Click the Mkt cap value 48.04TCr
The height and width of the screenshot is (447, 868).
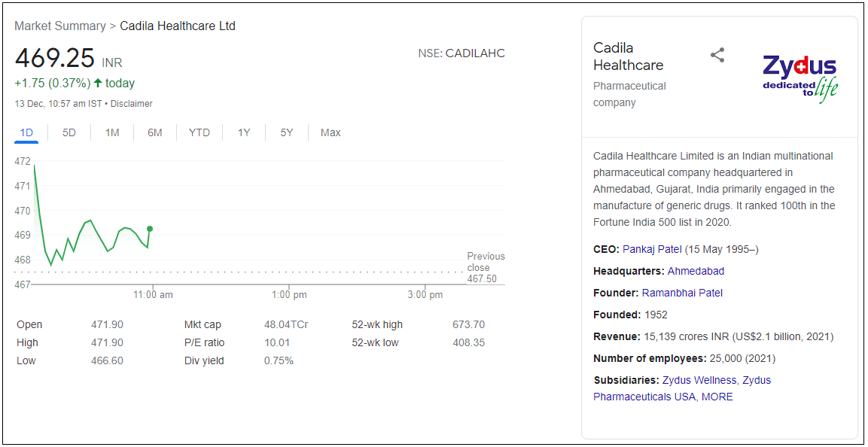click(286, 325)
